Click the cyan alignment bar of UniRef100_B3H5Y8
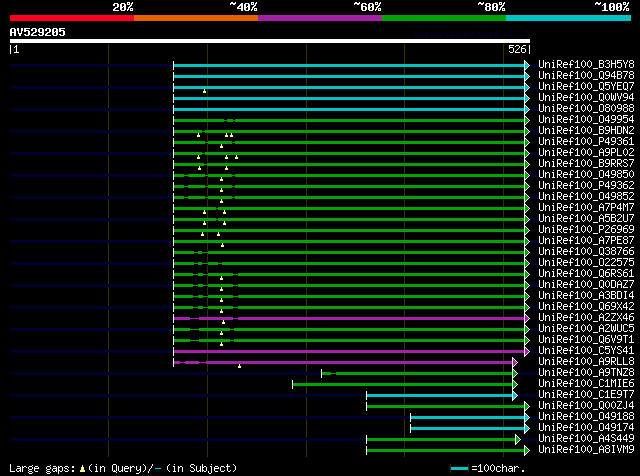640x476 pixels. pyautogui.click(x=349, y=65)
